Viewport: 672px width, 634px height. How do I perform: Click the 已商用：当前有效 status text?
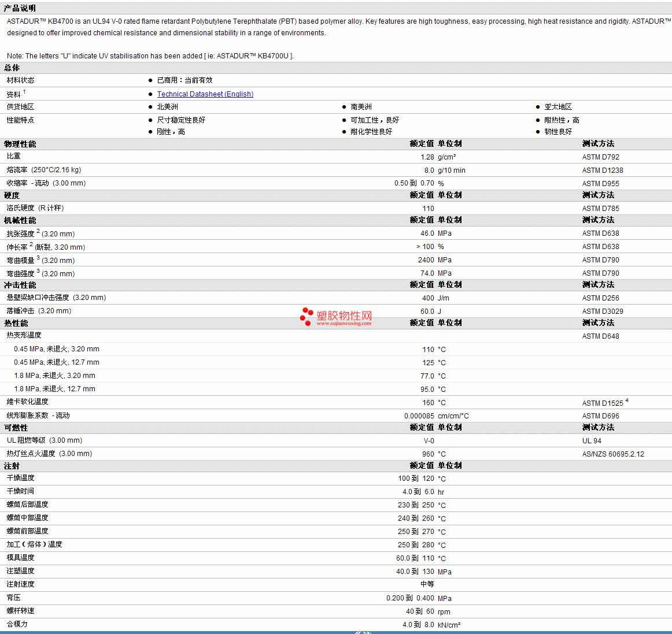coord(184,80)
